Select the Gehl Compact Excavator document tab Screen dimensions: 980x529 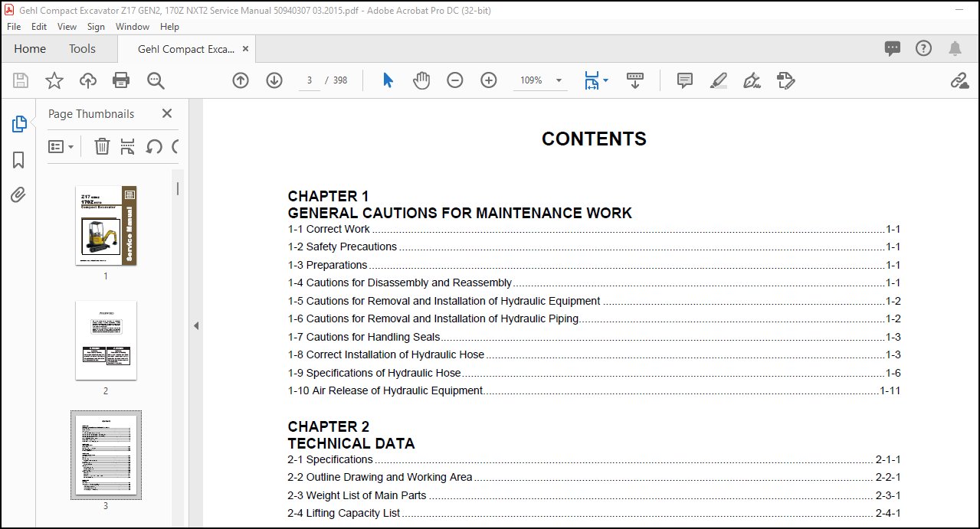pyautogui.click(x=186, y=49)
